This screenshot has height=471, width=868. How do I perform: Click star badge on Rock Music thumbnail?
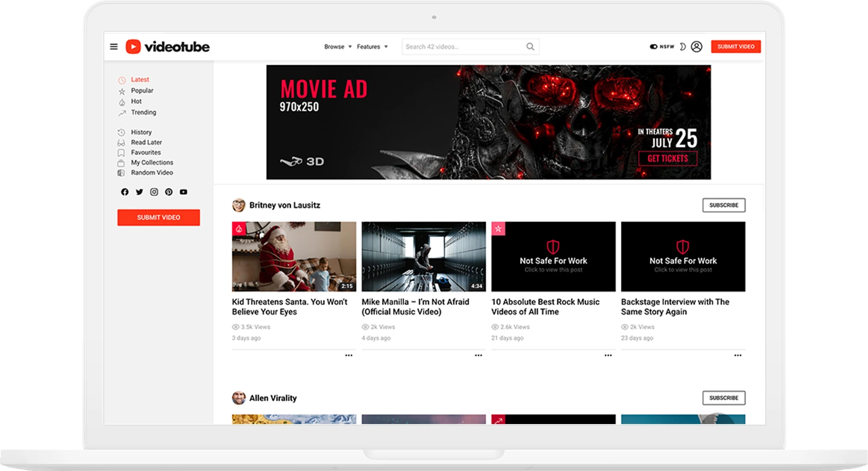click(x=498, y=229)
